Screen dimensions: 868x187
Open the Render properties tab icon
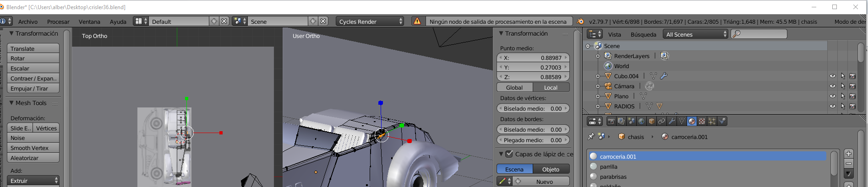coord(611,121)
